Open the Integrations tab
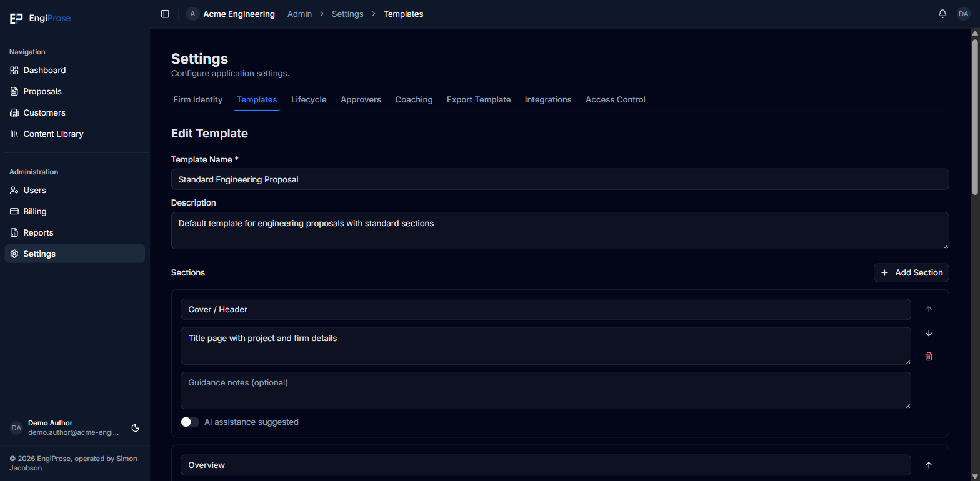The image size is (980, 481). pos(548,100)
